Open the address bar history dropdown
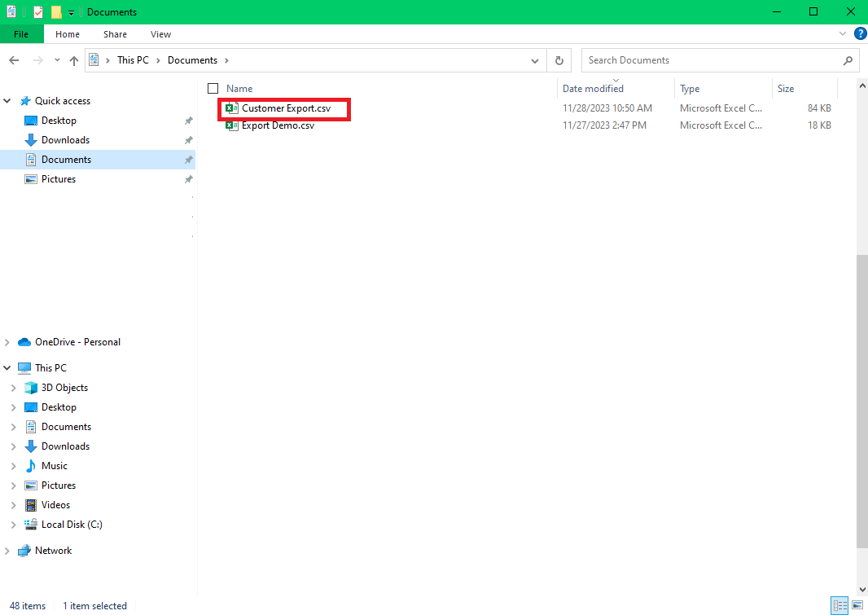Viewport: 868px width, 615px height. tap(534, 60)
